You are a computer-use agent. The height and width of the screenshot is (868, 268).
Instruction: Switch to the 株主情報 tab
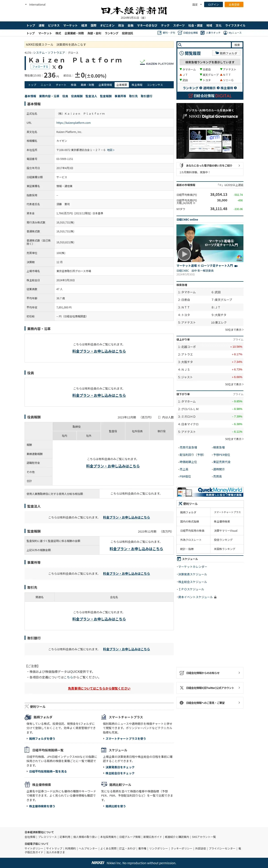pyautogui.click(x=137, y=85)
